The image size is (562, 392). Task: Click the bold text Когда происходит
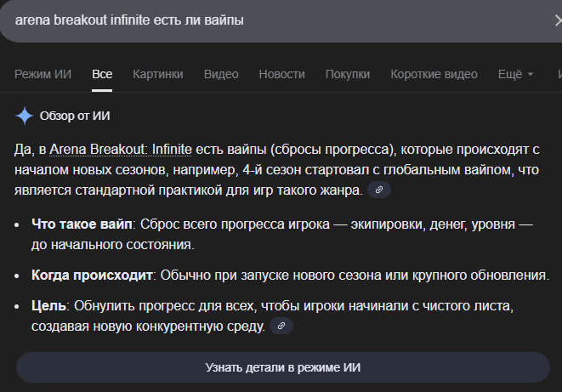pos(92,276)
